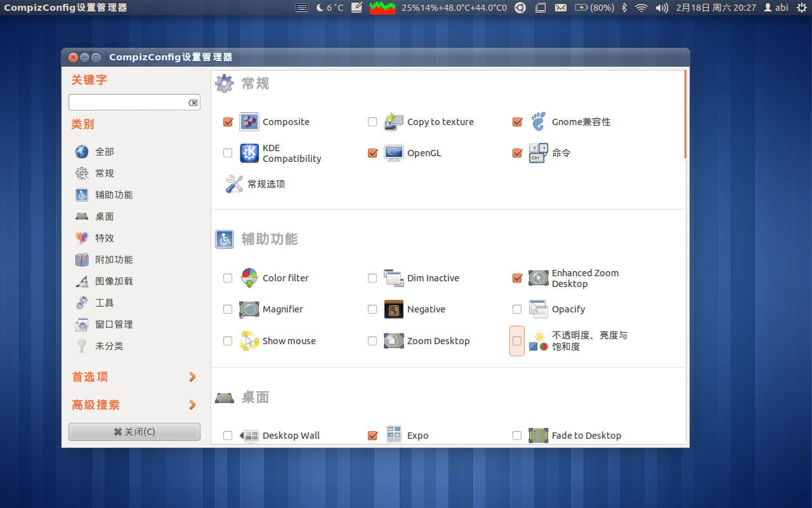Screen dimensions: 812x508
Task: Open the Expo plugin icon
Action: (394, 436)
